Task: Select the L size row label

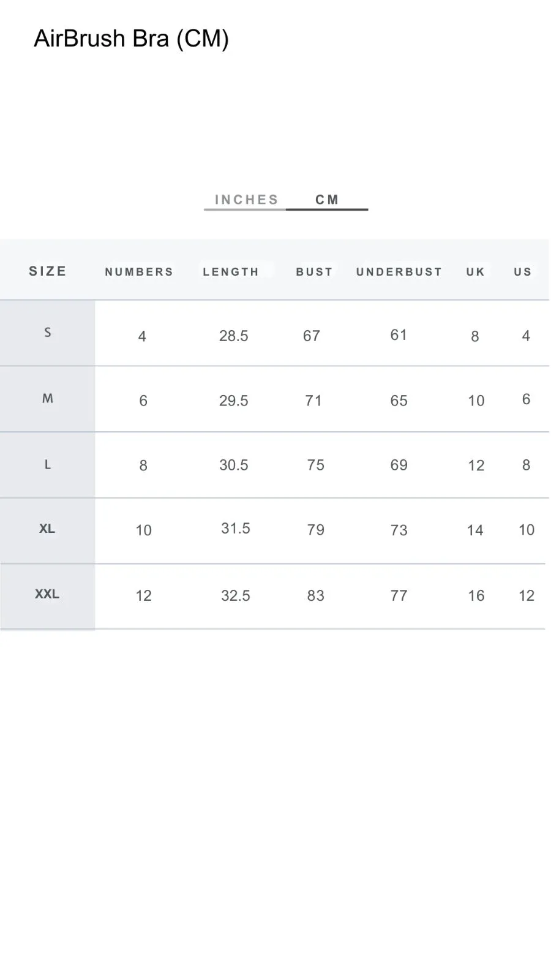Action: point(48,465)
